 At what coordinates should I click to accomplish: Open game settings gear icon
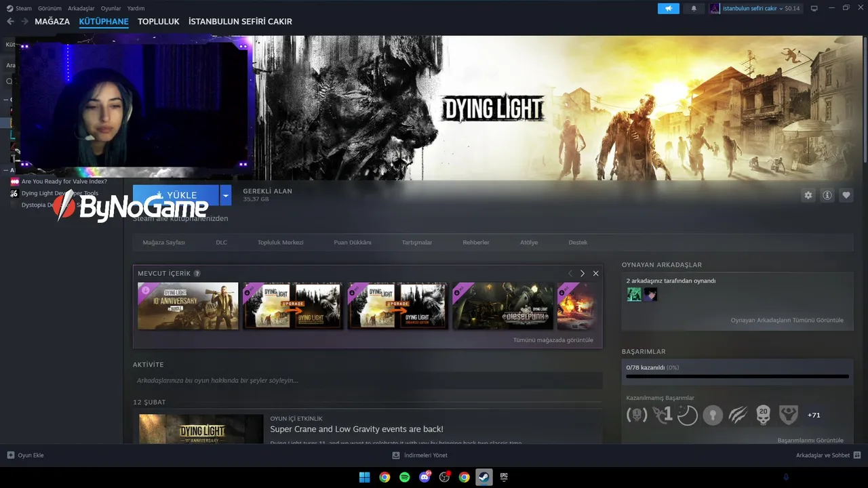tap(808, 195)
